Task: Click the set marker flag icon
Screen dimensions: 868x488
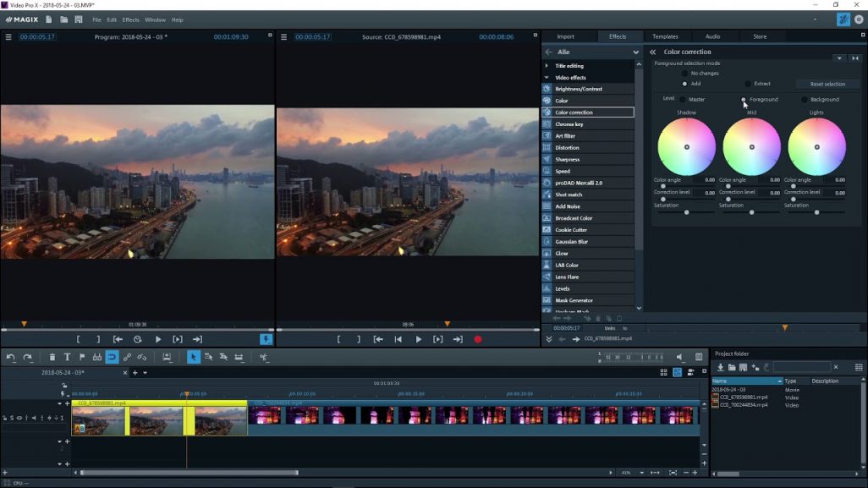Action: pyautogui.click(x=82, y=358)
